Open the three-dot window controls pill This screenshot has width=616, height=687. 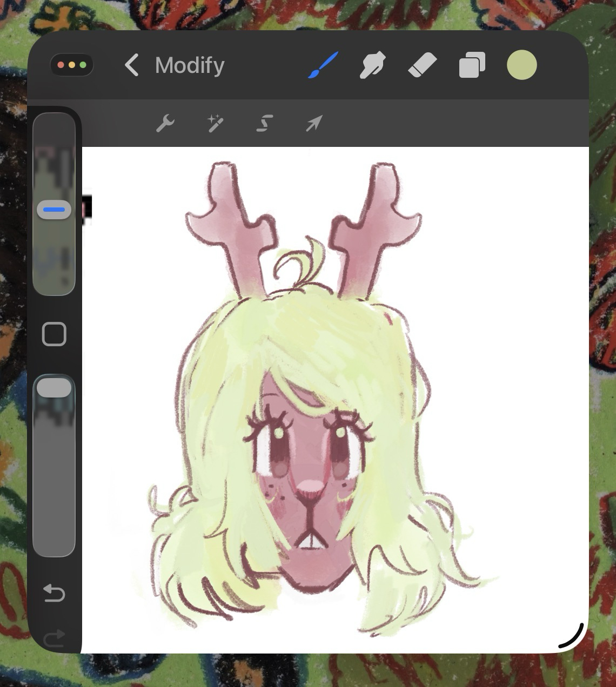pyautogui.click(x=72, y=65)
